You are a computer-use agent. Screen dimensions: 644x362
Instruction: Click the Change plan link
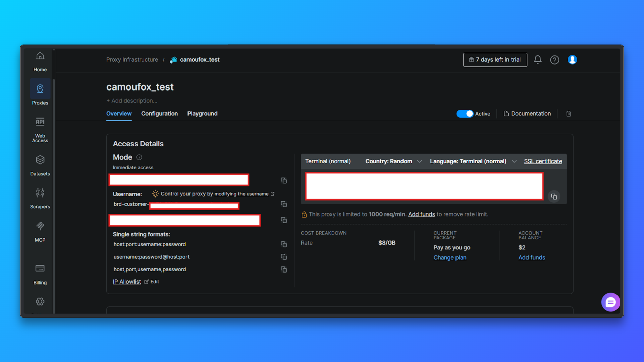click(x=450, y=257)
